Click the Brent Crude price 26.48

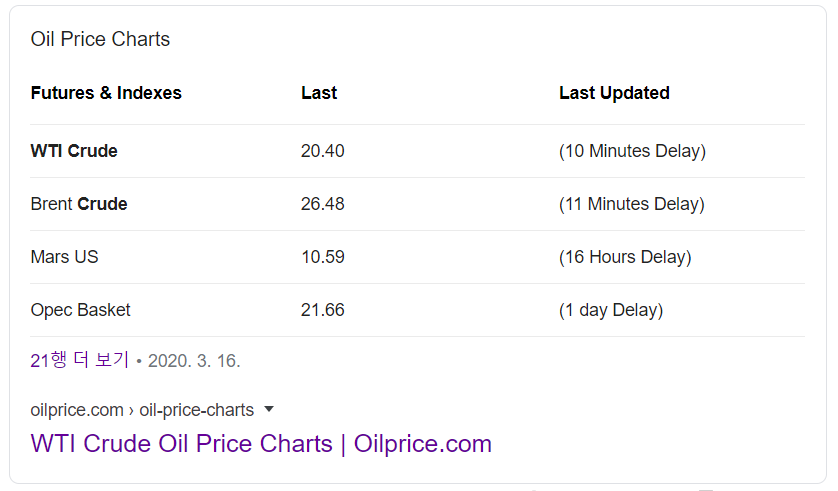(x=323, y=204)
